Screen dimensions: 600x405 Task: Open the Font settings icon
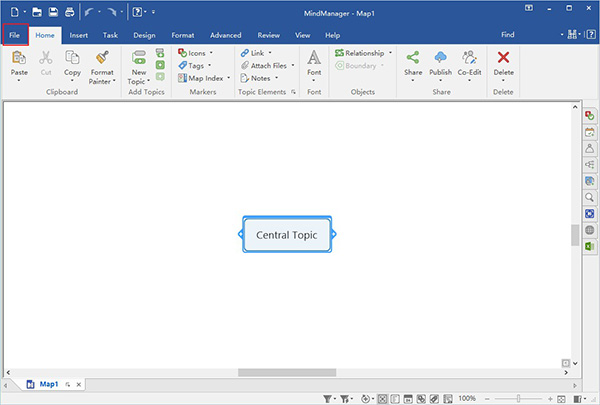[x=314, y=59]
